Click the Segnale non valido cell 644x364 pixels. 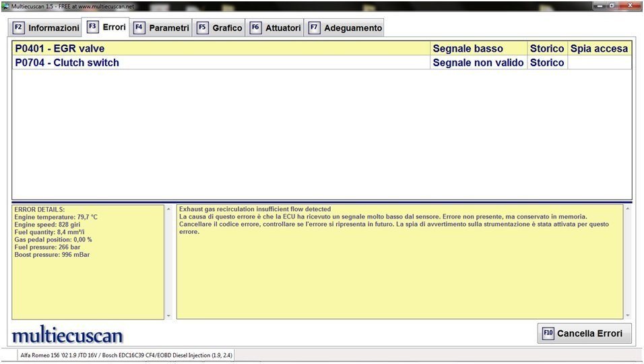pyautogui.click(x=478, y=63)
